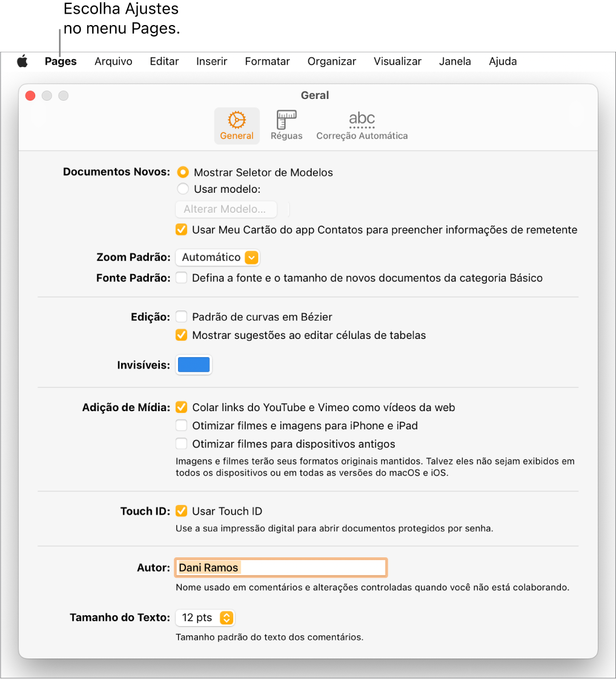Switch to the General settings pane
The height and width of the screenshot is (679, 616).
pos(237,125)
